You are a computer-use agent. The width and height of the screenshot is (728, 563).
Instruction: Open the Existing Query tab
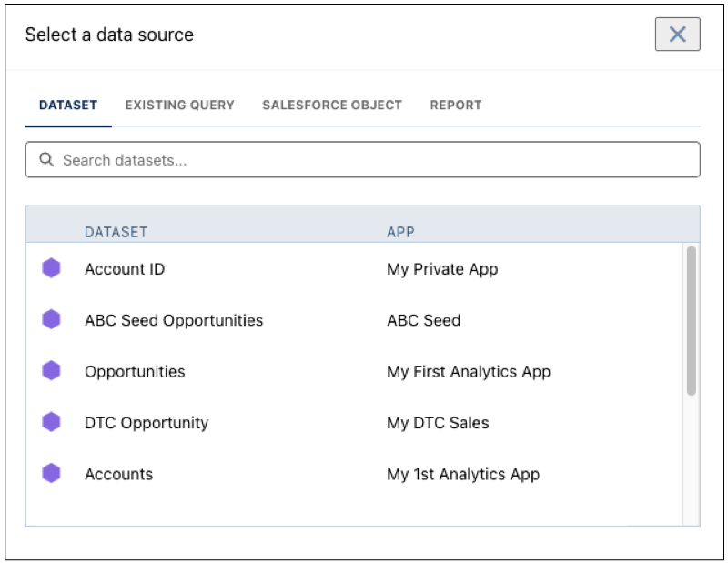179,105
